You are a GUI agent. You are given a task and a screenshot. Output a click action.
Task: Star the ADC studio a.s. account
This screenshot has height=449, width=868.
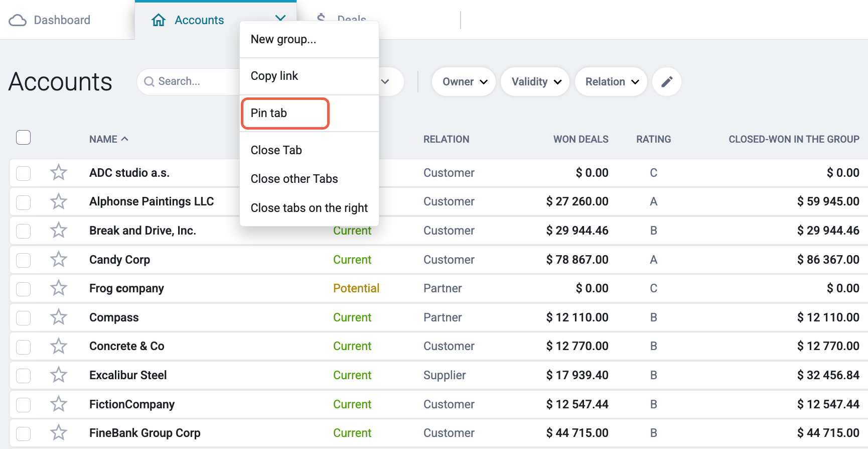59,173
